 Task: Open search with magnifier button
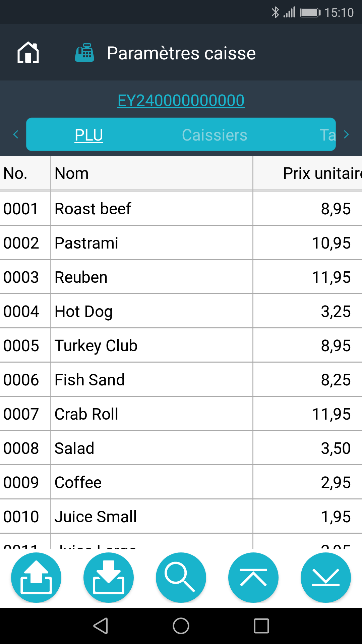pyautogui.click(x=181, y=578)
